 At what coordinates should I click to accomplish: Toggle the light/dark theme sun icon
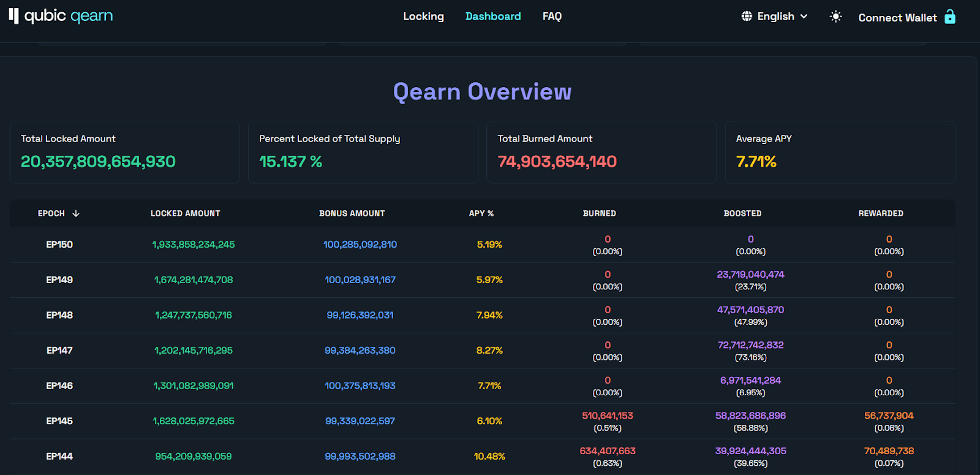[835, 17]
